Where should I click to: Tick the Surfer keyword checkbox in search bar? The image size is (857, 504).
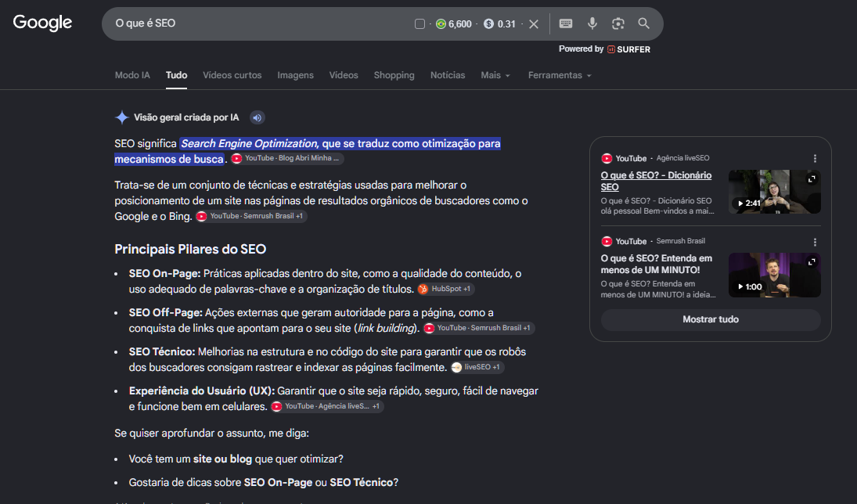point(419,24)
